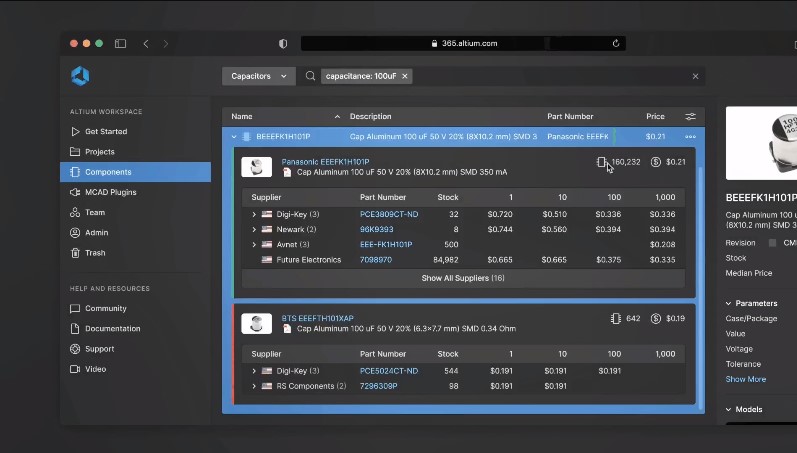
Task: Open 7098970 part number link
Action: point(376,260)
